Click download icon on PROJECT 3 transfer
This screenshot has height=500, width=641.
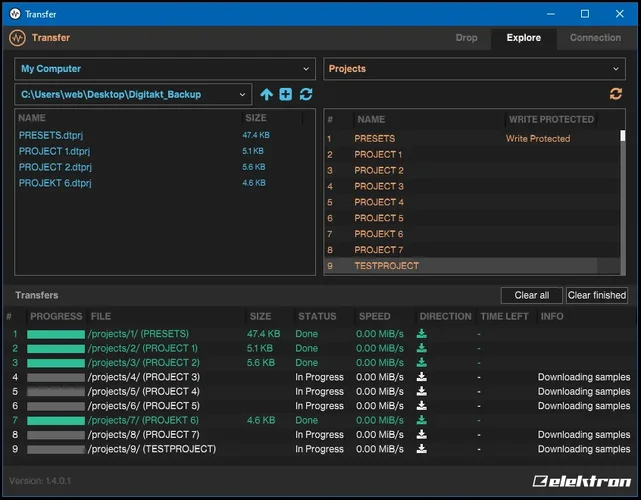[422, 377]
